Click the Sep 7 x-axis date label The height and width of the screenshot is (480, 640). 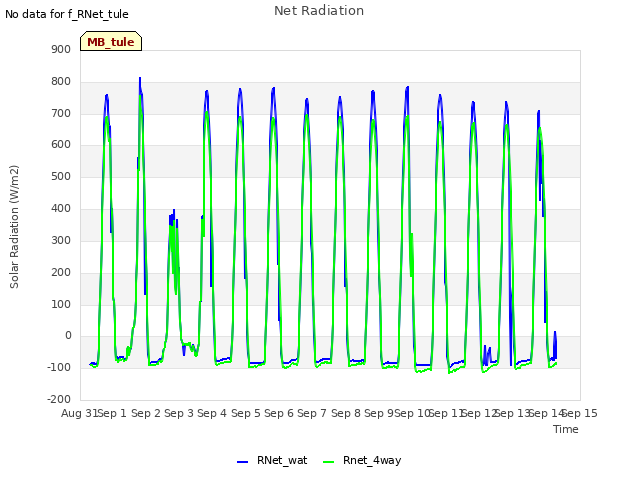click(312, 413)
